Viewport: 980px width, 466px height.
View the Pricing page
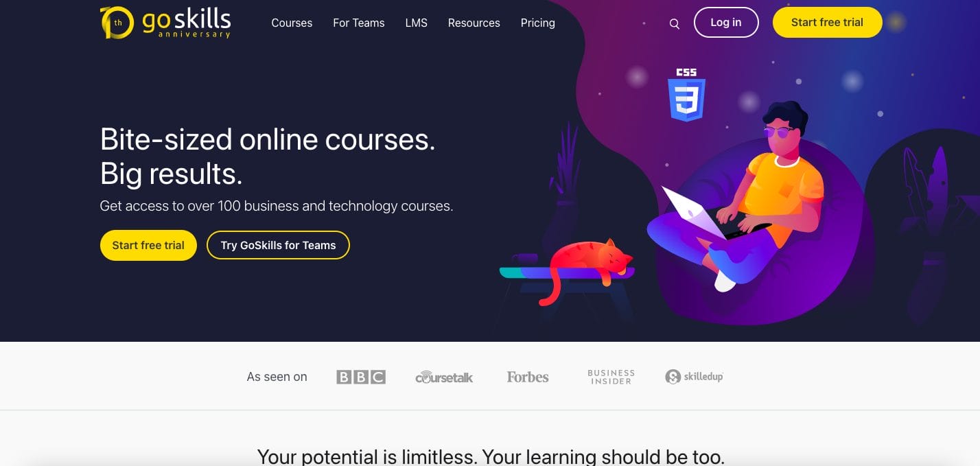(x=538, y=23)
